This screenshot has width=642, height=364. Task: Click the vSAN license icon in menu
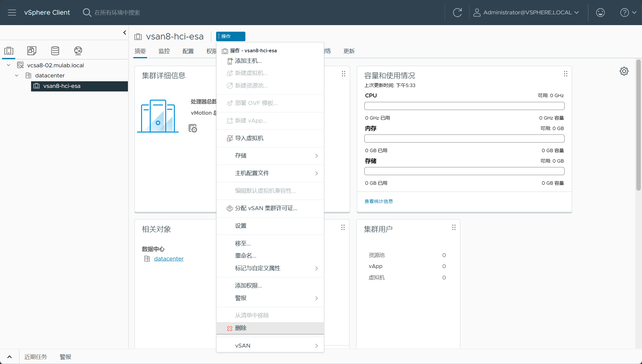230,208
